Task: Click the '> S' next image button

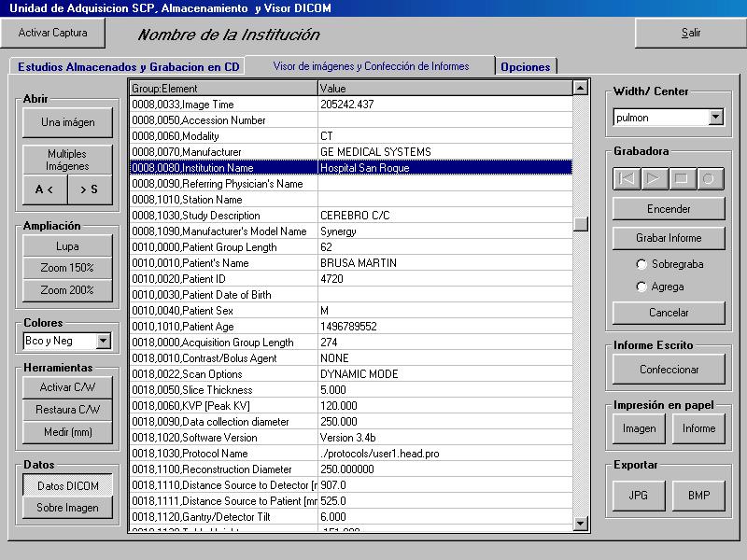Action: 90,189
